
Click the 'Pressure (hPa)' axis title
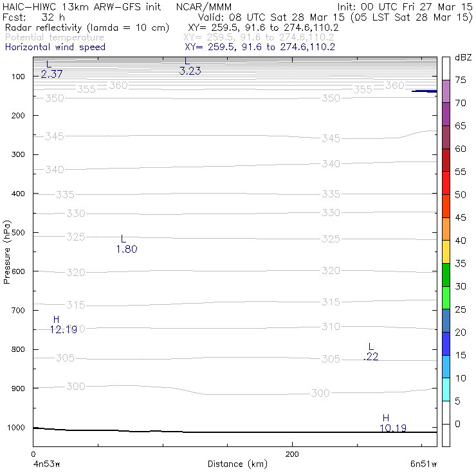[6, 252]
